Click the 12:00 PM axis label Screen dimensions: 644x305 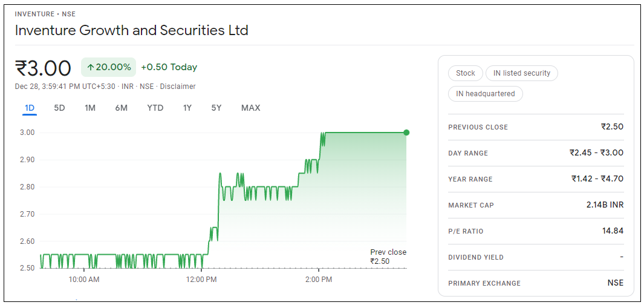pyautogui.click(x=201, y=280)
